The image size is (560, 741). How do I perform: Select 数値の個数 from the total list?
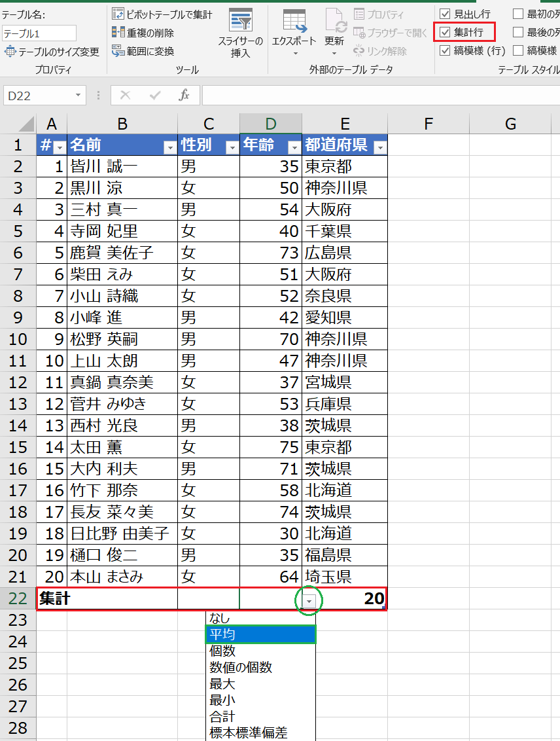(260, 667)
